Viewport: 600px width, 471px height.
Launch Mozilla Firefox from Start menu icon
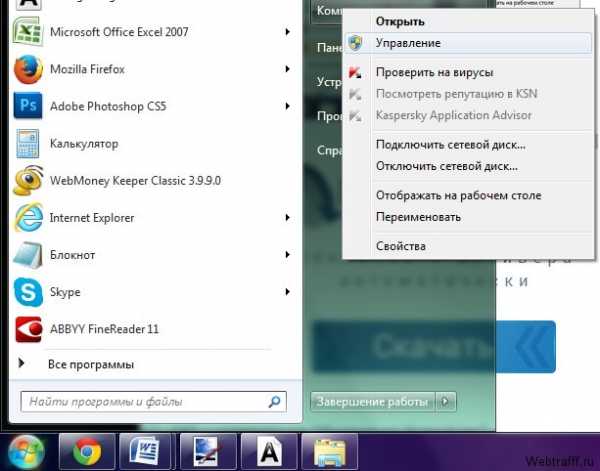pyautogui.click(x=28, y=69)
